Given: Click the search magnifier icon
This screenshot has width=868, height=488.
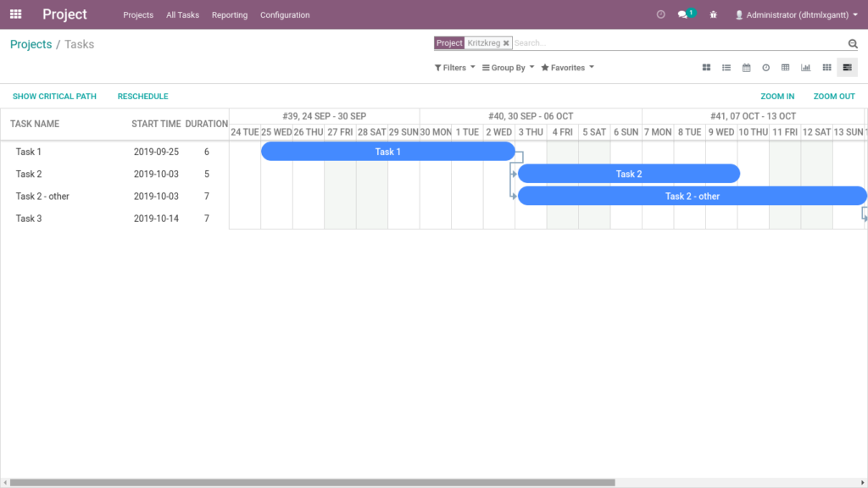Looking at the screenshot, I should click(853, 42).
